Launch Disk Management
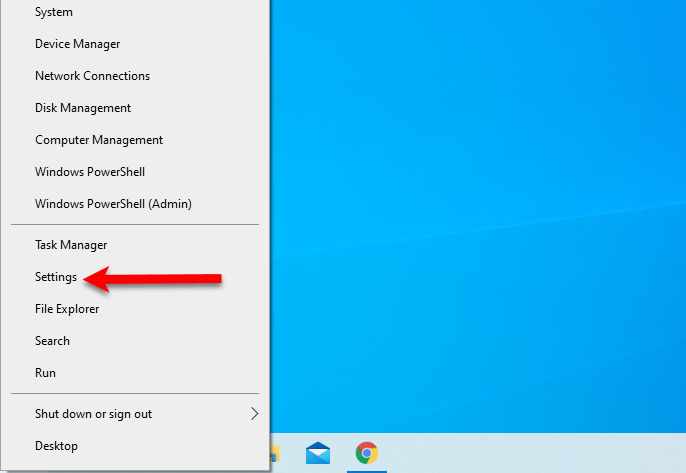This screenshot has height=473, width=686. 83,108
